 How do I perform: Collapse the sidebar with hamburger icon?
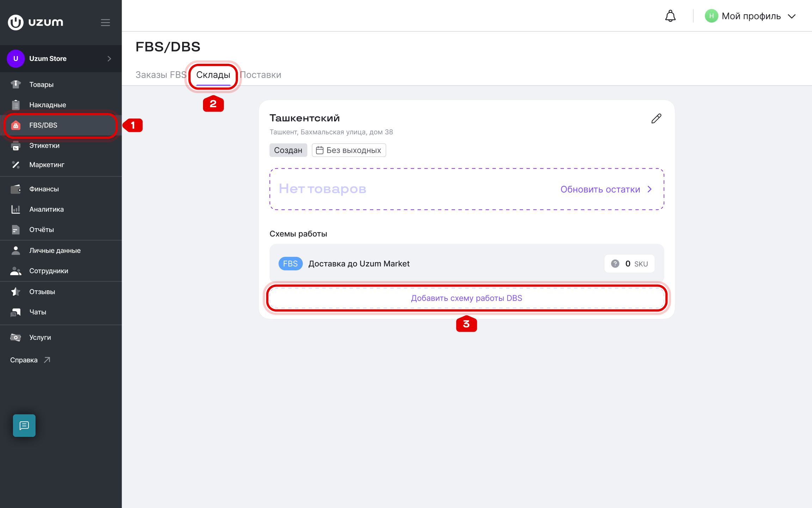pyautogui.click(x=105, y=23)
